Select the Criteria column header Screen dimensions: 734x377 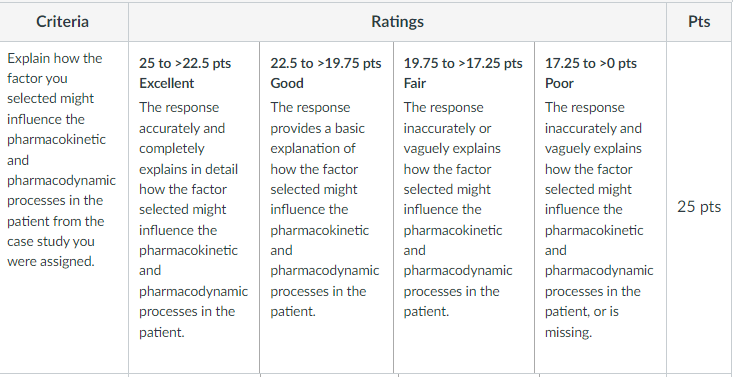[x=64, y=22]
